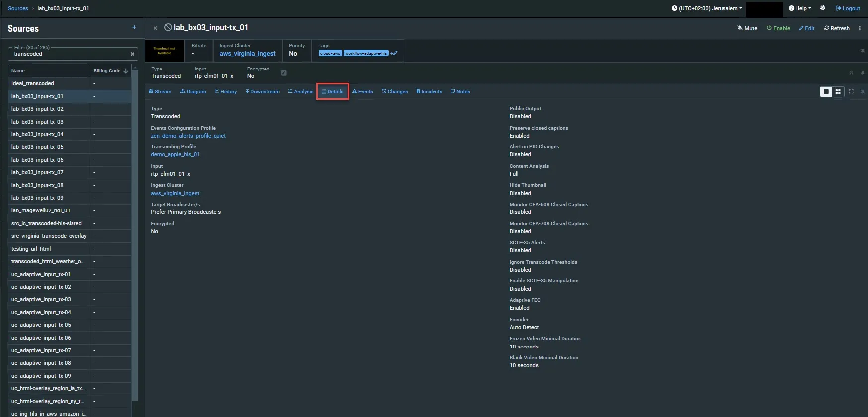Click the 'Thumbnail not Available' preview
This screenshot has height=417, width=868.
click(164, 51)
